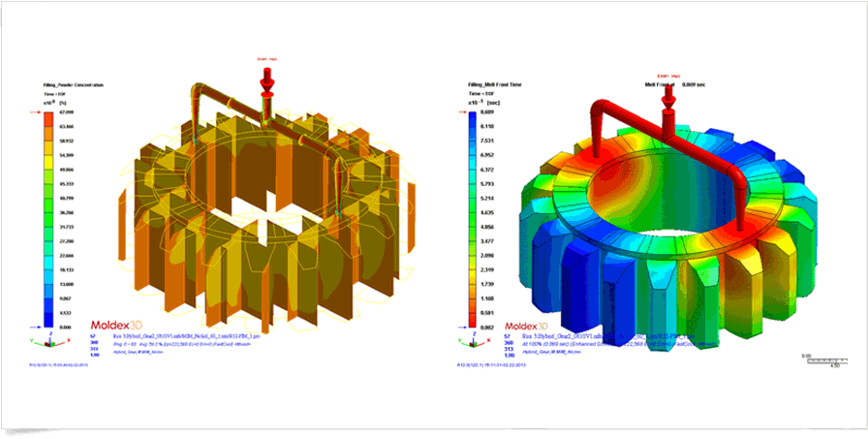Screen dimensions: 868x439
Task: Click blue min arrow beside Powder Concentration legend
Action: [x=34, y=328]
